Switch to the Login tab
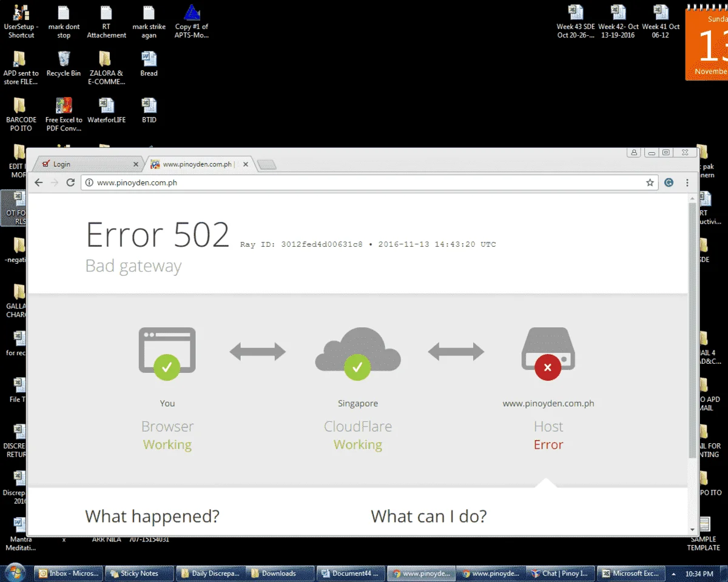This screenshot has height=582, width=728. pyautogui.click(x=88, y=164)
